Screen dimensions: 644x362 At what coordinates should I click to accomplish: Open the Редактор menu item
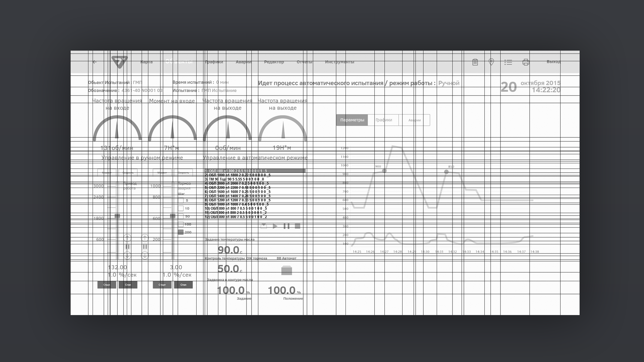[x=274, y=62]
